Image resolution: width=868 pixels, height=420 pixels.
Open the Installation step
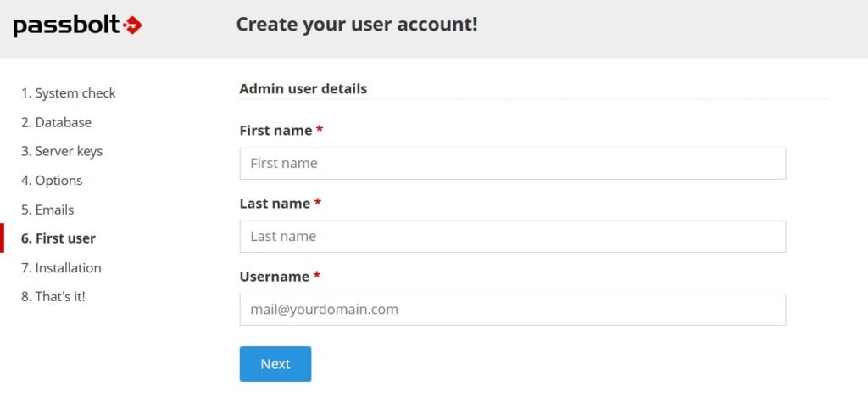tap(61, 268)
